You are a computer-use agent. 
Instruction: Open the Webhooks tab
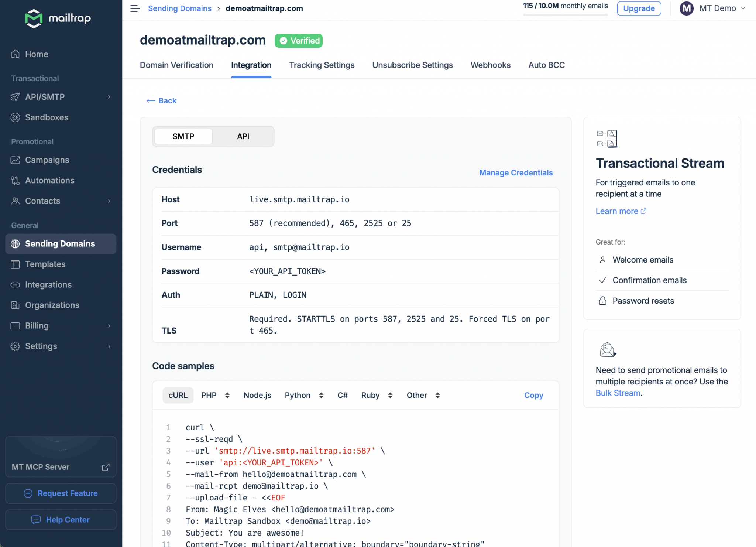[x=490, y=65]
